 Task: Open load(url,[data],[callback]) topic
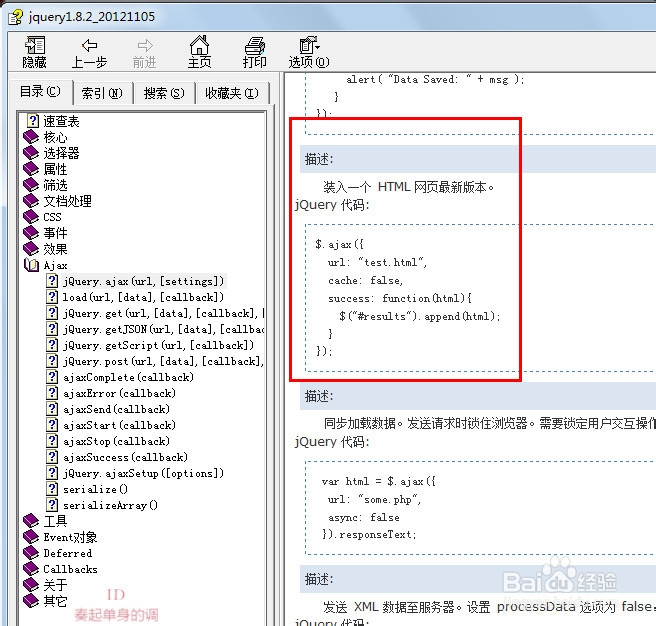[x=143, y=297]
